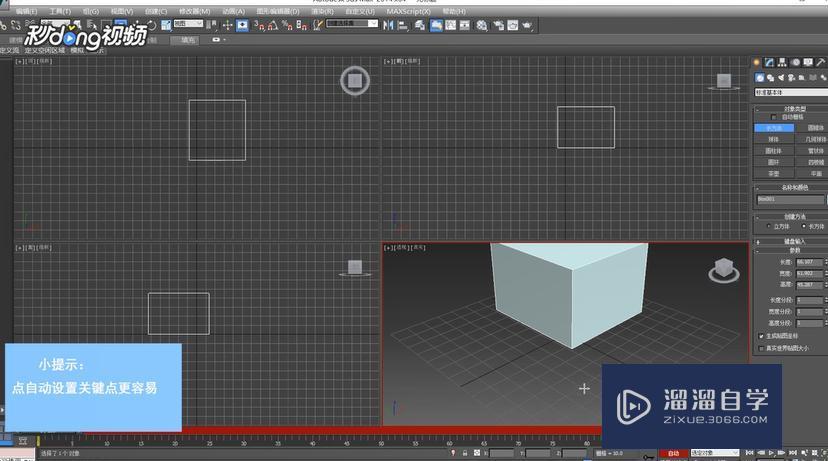
Task: Open the 动画(A) menu
Action: point(233,11)
